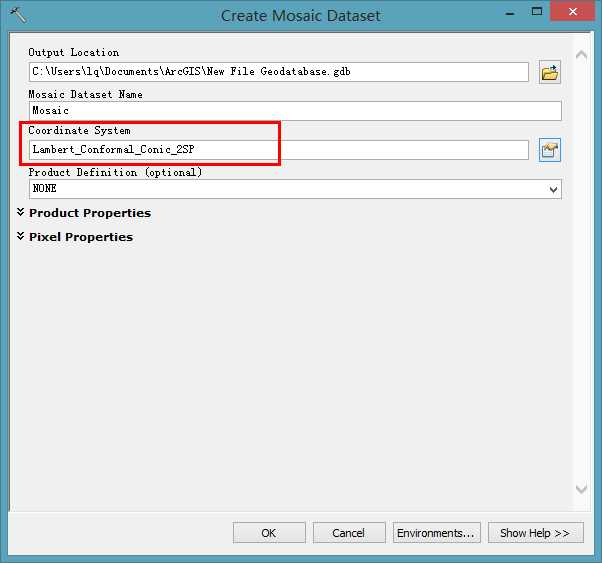Minimize the Create Mosaic Dataset window
This screenshot has height=563, width=602.
(x=510, y=13)
